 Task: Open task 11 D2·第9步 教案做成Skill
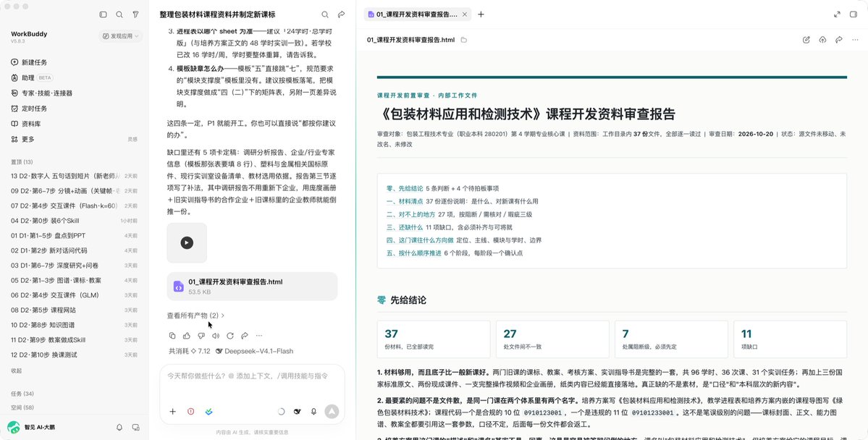click(74, 340)
